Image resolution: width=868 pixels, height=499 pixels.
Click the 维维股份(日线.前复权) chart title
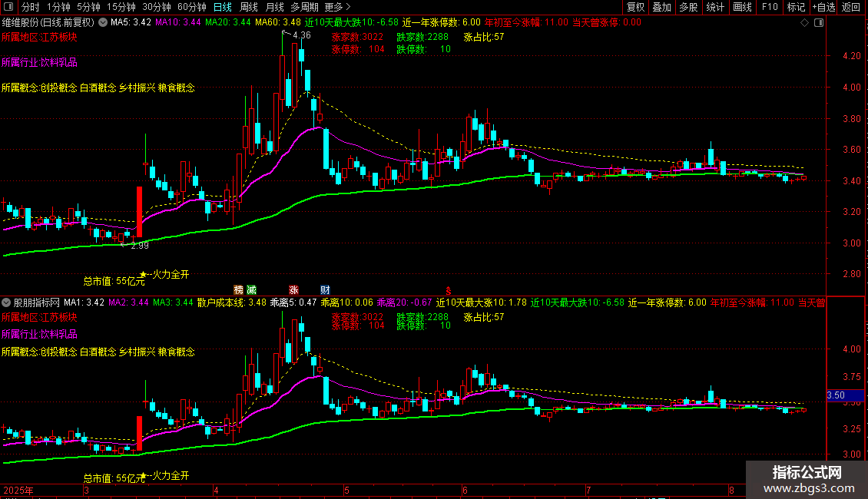48,23
